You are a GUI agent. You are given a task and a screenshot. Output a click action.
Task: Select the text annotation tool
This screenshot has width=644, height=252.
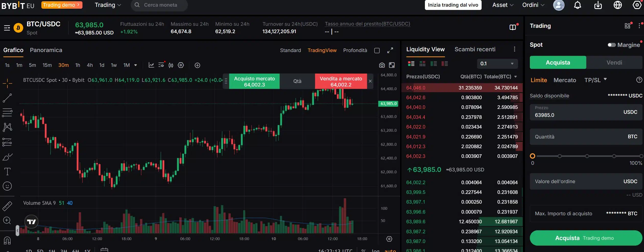pos(7,171)
